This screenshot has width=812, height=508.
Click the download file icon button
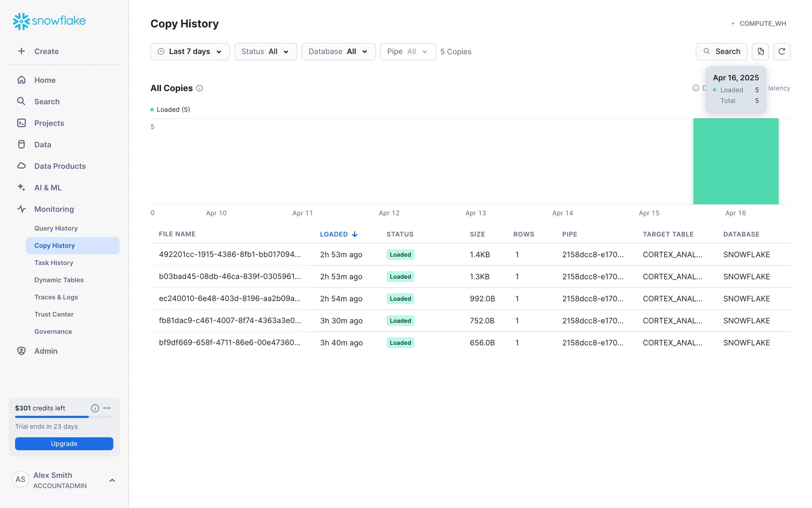coord(760,51)
